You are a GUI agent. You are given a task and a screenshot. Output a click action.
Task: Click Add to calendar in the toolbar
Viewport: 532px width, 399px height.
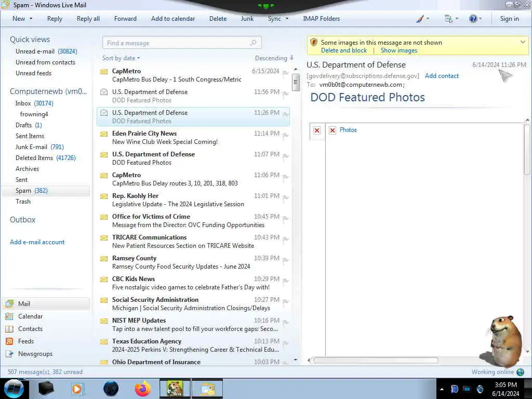click(173, 19)
